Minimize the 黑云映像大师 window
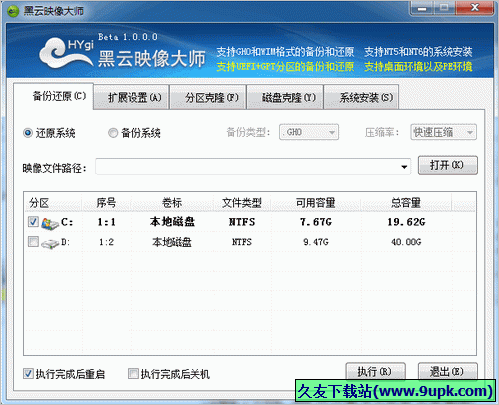This screenshot has width=499, height=405. click(x=422, y=8)
